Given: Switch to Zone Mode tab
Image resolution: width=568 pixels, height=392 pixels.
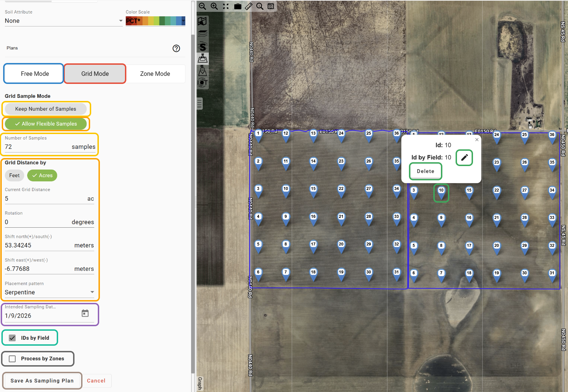Looking at the screenshot, I should (x=155, y=74).
